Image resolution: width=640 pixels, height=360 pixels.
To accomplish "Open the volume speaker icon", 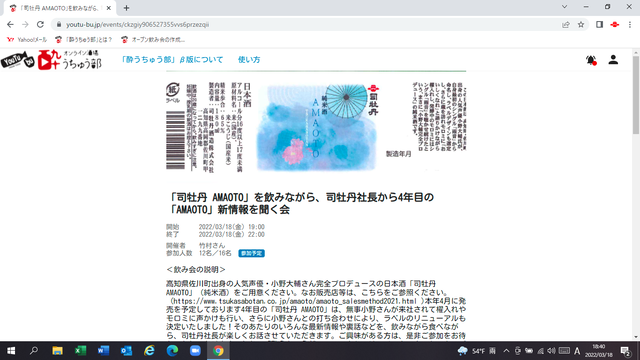I will 551,351.
